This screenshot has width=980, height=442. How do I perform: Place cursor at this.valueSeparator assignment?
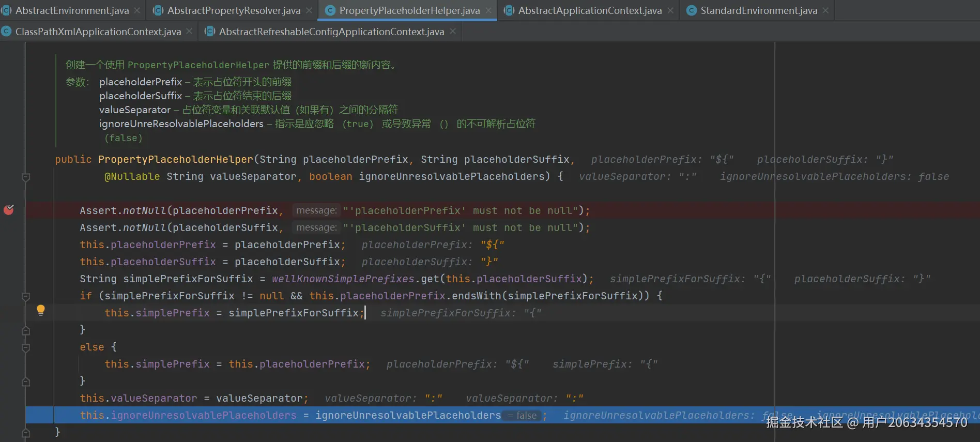tap(194, 399)
